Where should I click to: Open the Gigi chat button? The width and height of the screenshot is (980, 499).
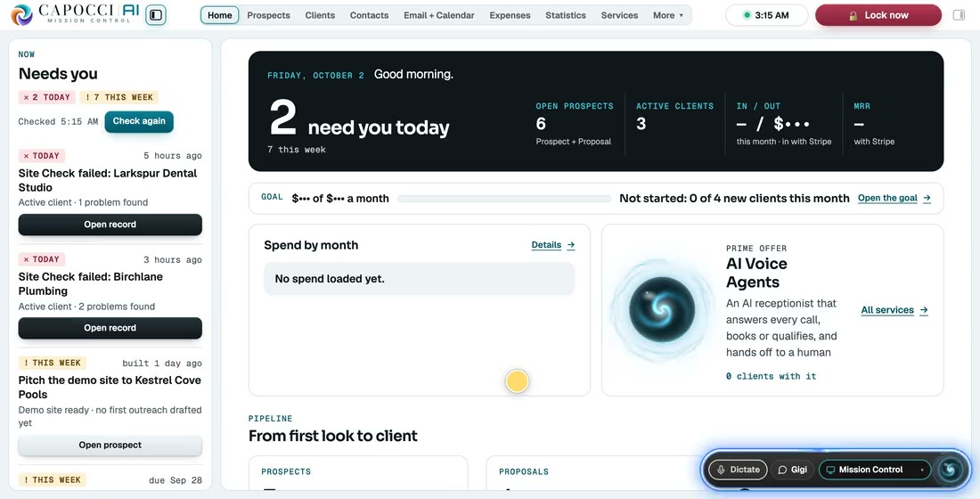pyautogui.click(x=793, y=470)
